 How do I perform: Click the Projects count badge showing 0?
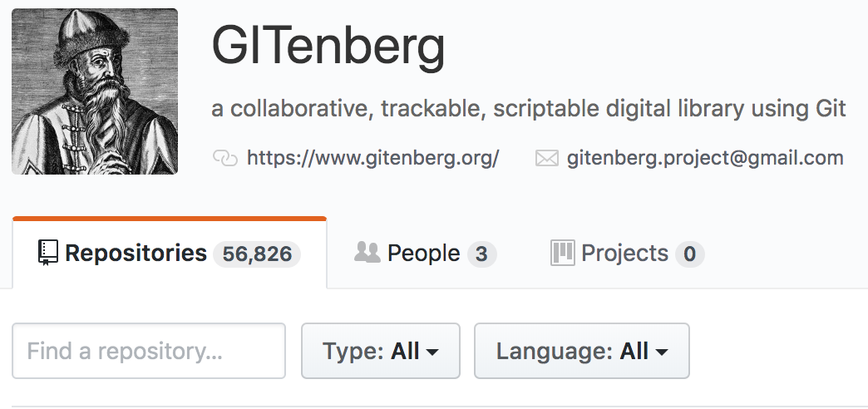(689, 254)
